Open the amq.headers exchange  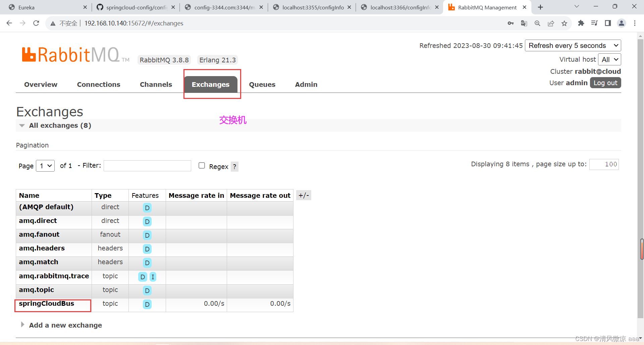pos(42,248)
